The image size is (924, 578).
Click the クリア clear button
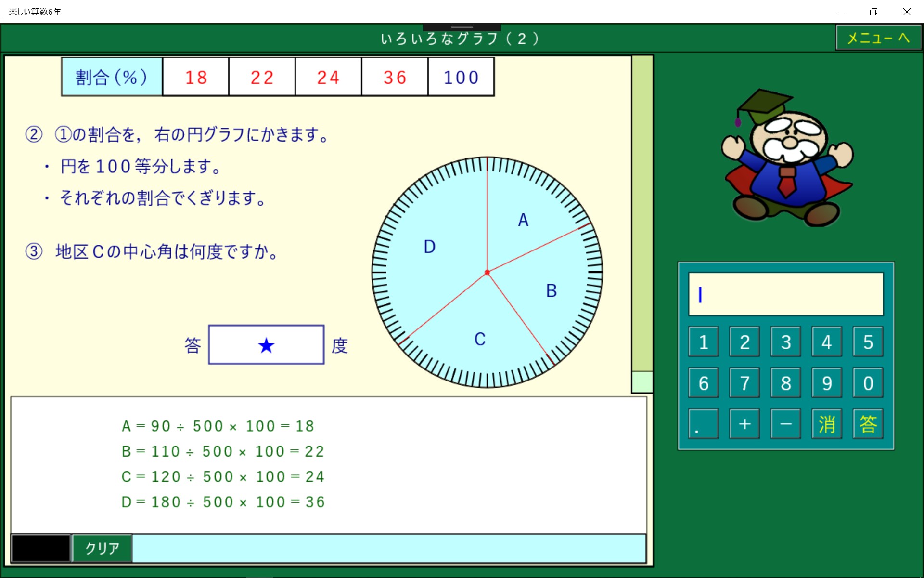pyautogui.click(x=102, y=548)
